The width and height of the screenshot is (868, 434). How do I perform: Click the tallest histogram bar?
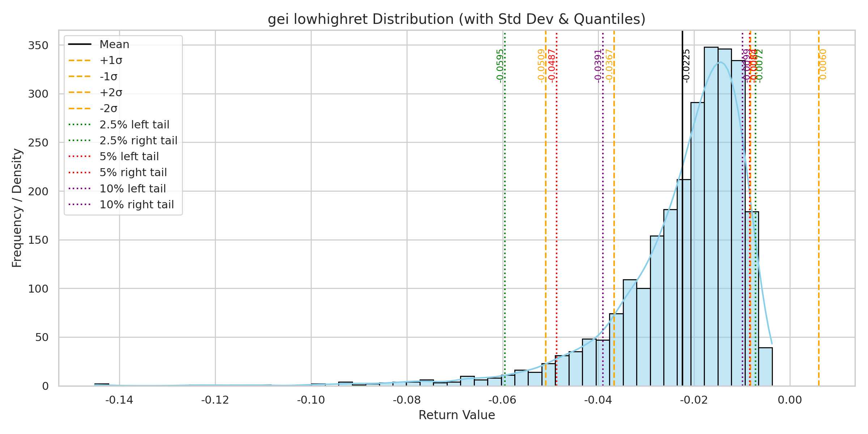click(x=711, y=217)
